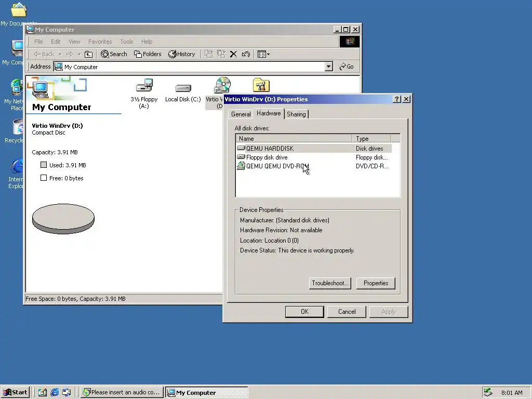
Task: Open the View menu
Action: [x=74, y=42]
